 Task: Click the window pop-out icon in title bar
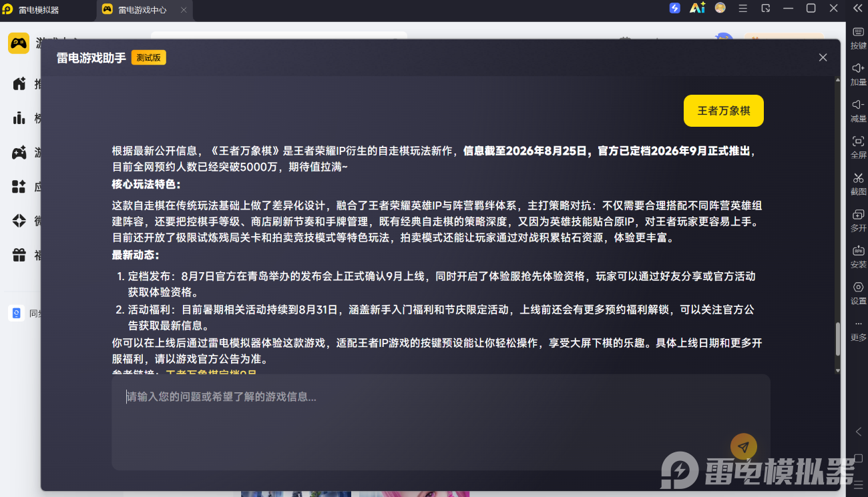click(766, 8)
